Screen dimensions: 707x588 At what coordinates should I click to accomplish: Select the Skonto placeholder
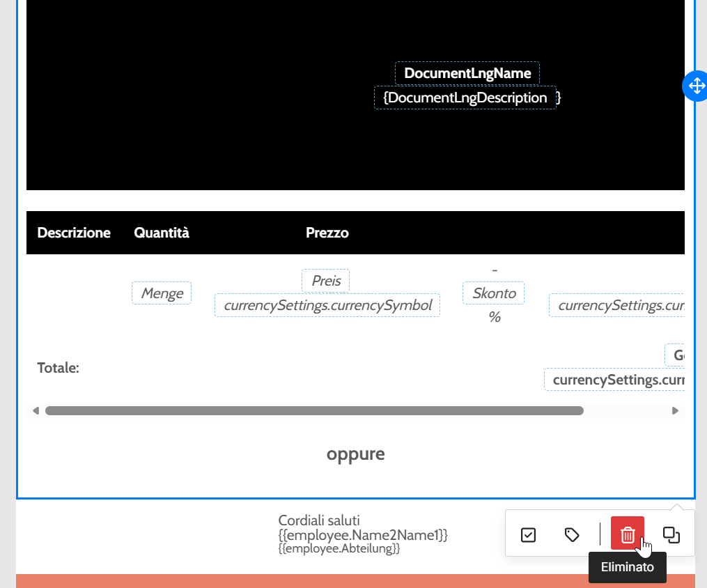[494, 293]
